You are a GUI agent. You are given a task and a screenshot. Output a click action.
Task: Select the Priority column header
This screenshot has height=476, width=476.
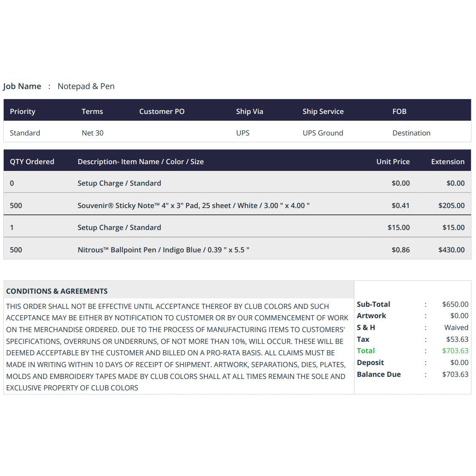(x=22, y=111)
